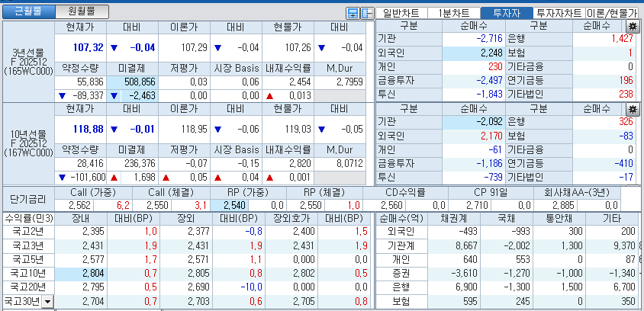Click the 단기금리 row label
Image resolution: width=644 pixels, height=311 pixels.
(x=28, y=199)
